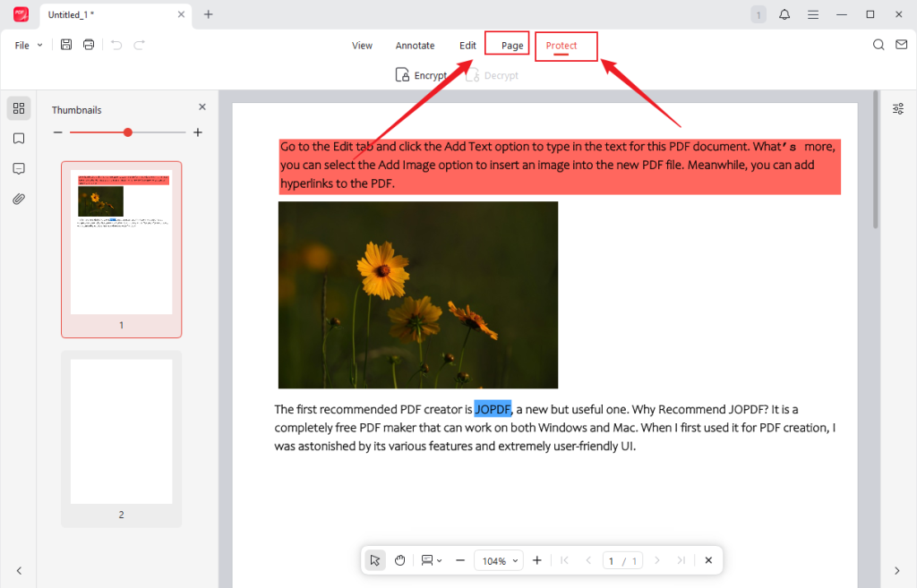Select the Hand tool in bottom toolbar
The width and height of the screenshot is (917, 588).
399,559
